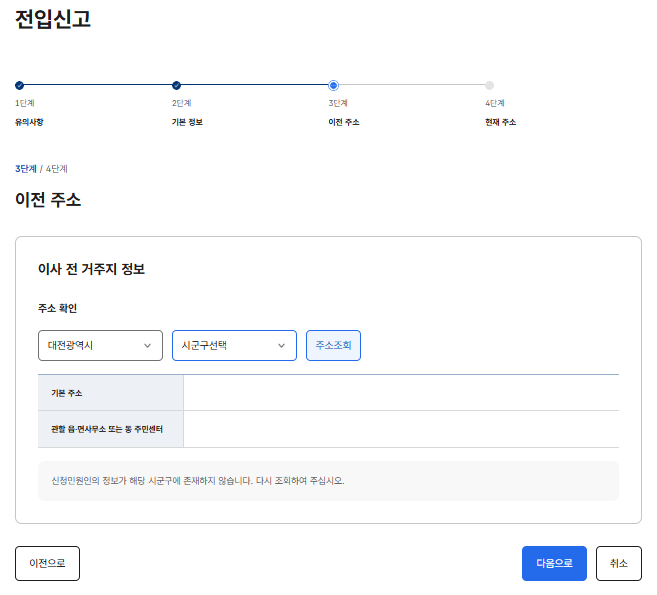
Task: Expand the 시군구선택 district dropdown
Action: coord(234,345)
